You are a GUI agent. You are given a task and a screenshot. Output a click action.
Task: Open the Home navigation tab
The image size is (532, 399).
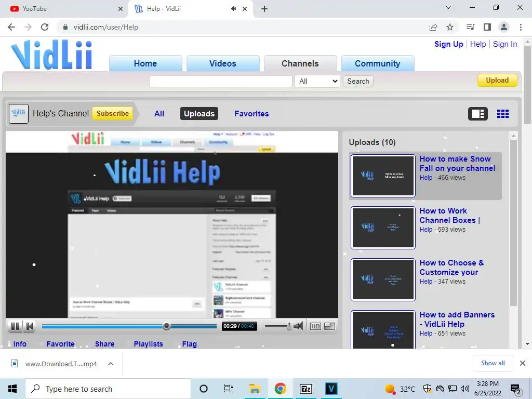(x=145, y=63)
